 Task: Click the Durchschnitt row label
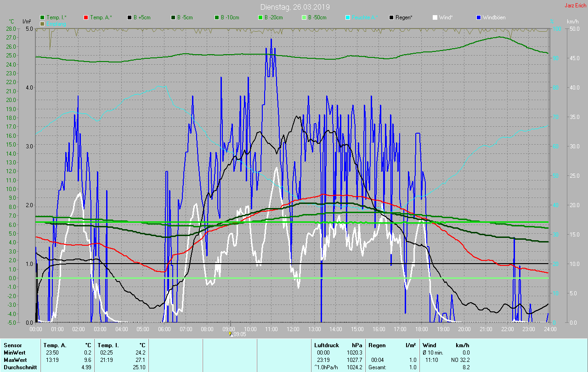(20, 367)
